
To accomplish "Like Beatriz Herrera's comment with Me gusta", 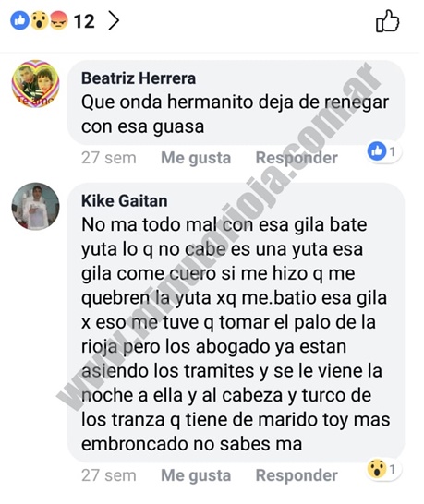I will (x=196, y=158).
